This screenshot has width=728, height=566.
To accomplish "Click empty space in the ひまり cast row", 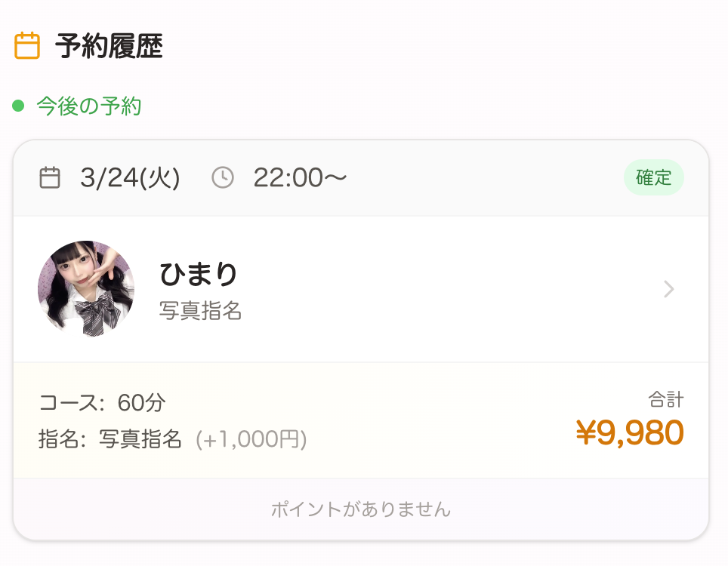I will point(453,289).
